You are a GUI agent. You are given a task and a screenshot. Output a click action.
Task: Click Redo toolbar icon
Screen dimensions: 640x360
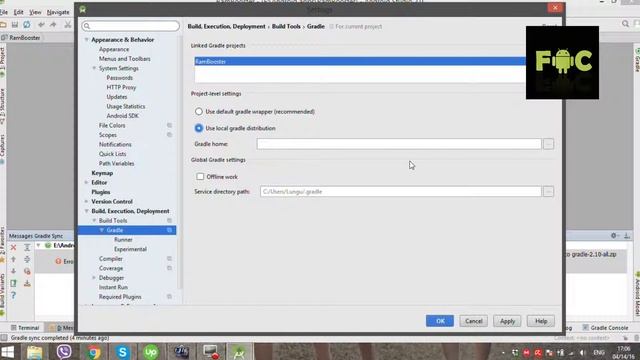pos(53,25)
